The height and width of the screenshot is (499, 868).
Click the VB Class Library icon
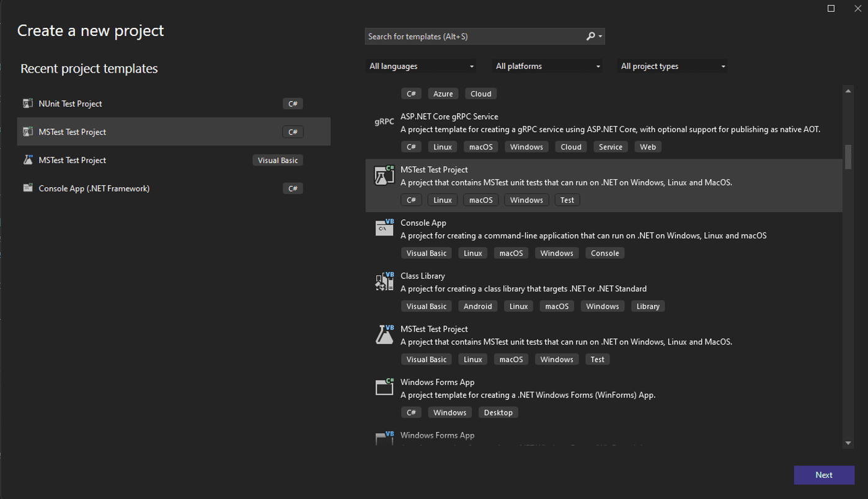[x=384, y=281]
